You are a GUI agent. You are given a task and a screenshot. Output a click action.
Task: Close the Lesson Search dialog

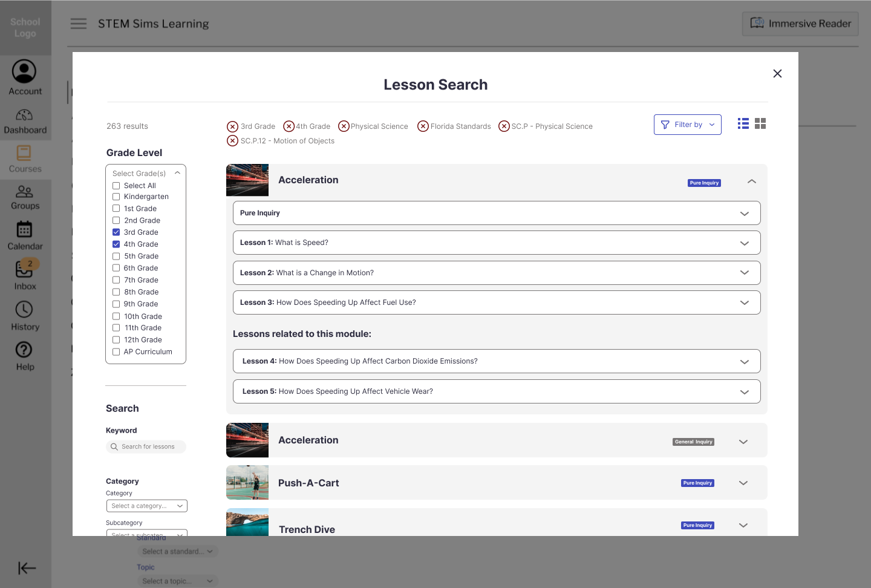(777, 74)
